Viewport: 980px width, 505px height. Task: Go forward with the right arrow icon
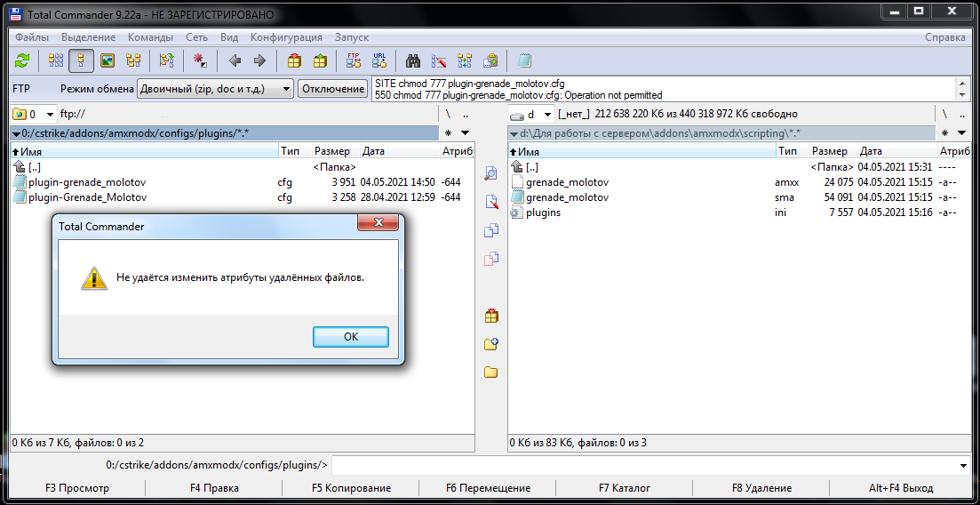tap(260, 60)
